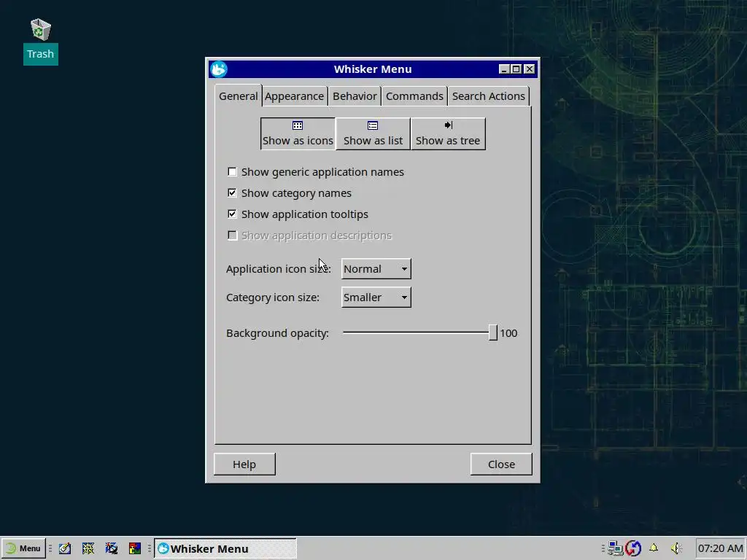Open the Category icon size dropdown

376,297
